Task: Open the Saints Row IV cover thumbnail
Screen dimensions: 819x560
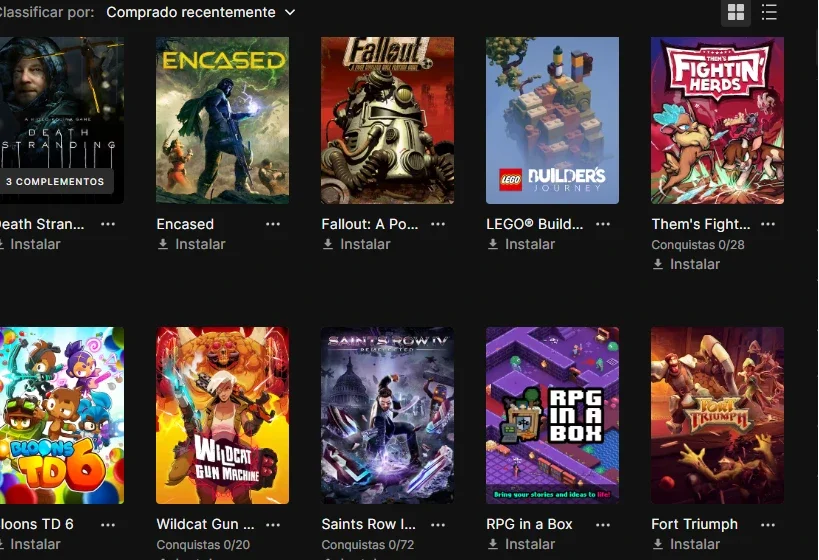Action: [387, 416]
